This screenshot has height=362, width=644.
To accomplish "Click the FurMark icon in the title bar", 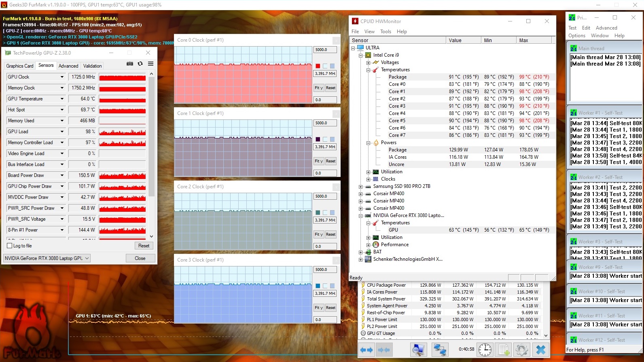I will [x=4, y=5].
